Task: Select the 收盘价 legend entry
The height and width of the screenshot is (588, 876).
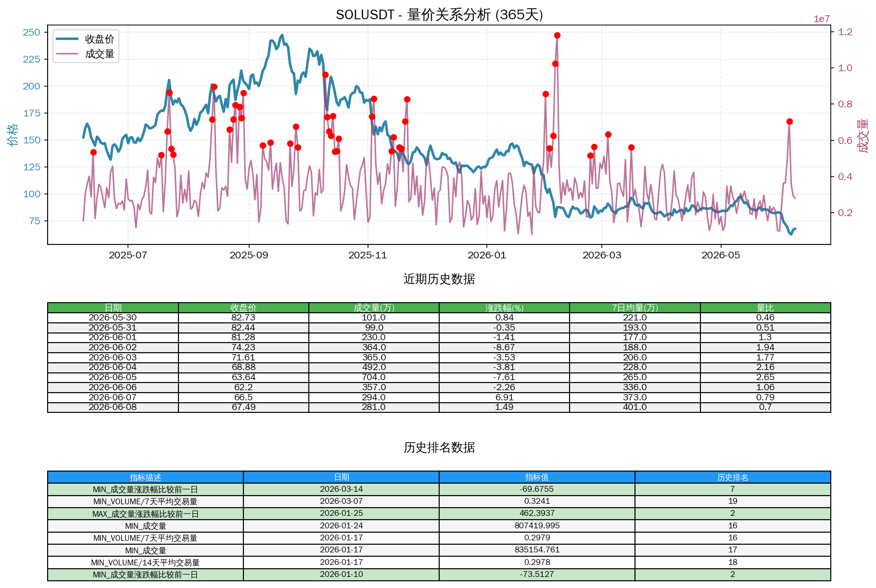Action: pyautogui.click(x=86, y=39)
